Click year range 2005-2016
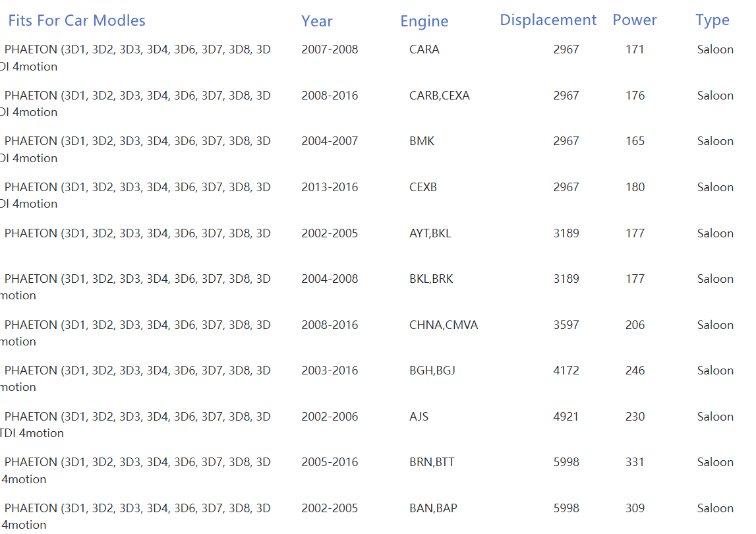Screen dimensions: 756x534 click(x=330, y=462)
